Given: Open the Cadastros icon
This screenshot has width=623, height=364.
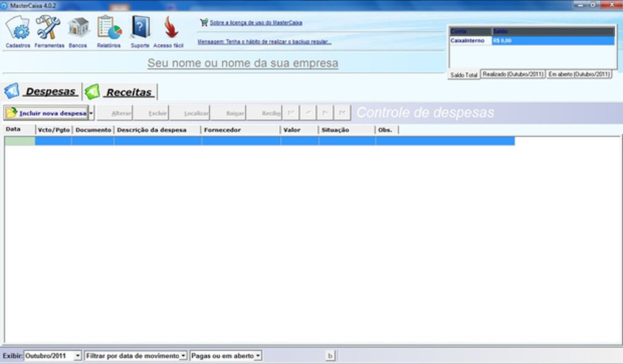Looking at the screenshot, I should pos(18,28).
